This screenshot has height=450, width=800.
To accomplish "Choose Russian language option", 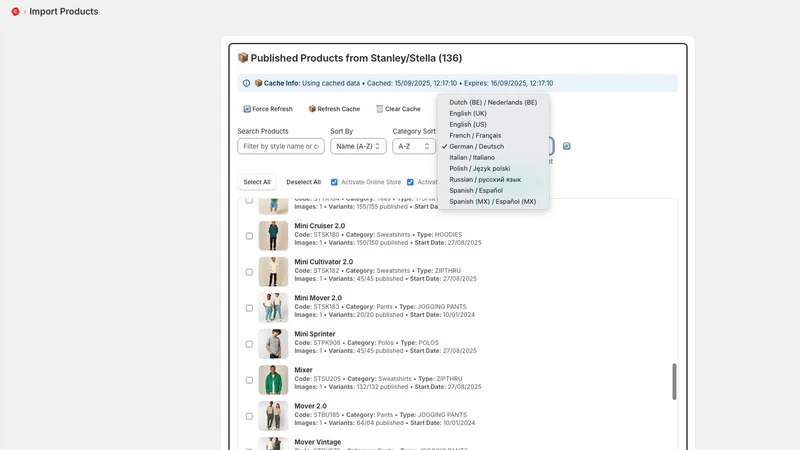I will (493, 180).
